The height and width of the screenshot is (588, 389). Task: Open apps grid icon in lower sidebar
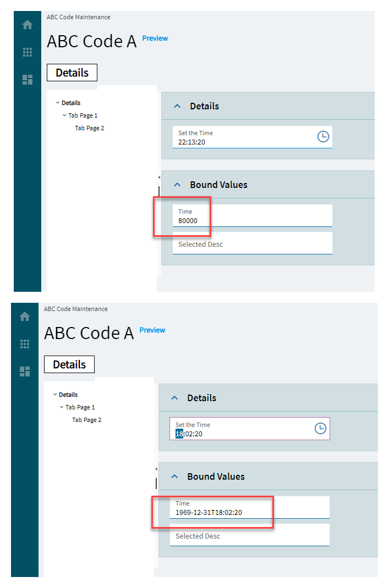tap(25, 344)
